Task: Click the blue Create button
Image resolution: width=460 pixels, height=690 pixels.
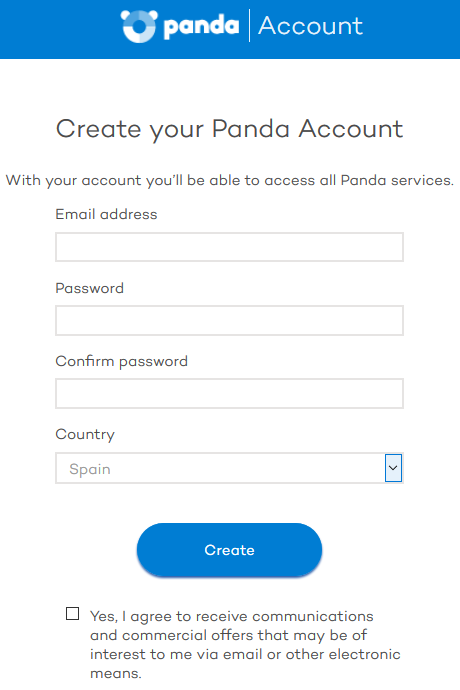Action: [x=229, y=550]
